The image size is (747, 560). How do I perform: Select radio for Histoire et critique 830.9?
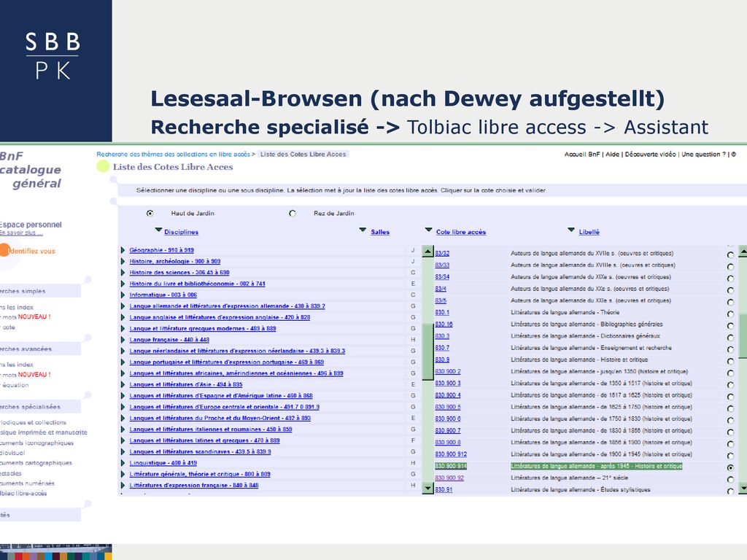(x=730, y=362)
